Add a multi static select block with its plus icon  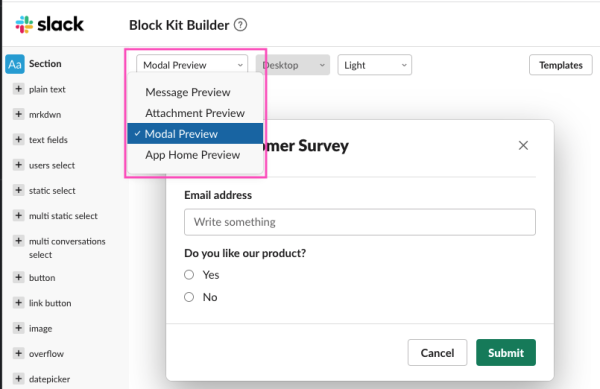tap(18, 215)
